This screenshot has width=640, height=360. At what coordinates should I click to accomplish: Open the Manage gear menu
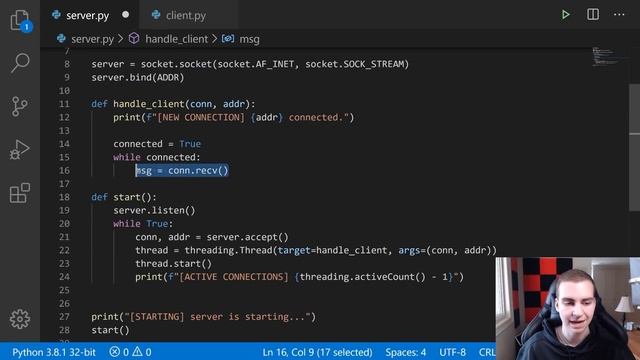pyautogui.click(x=20, y=319)
